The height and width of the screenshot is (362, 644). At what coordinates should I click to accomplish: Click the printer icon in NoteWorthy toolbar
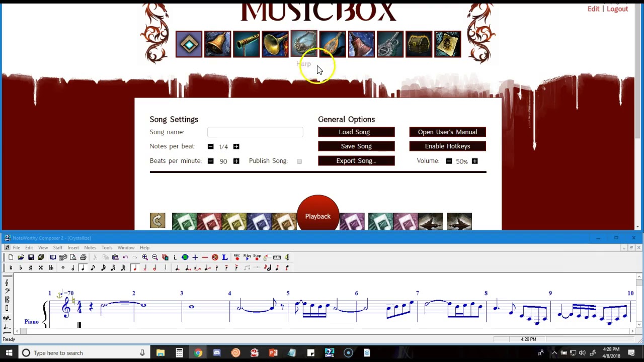pyautogui.click(x=83, y=257)
